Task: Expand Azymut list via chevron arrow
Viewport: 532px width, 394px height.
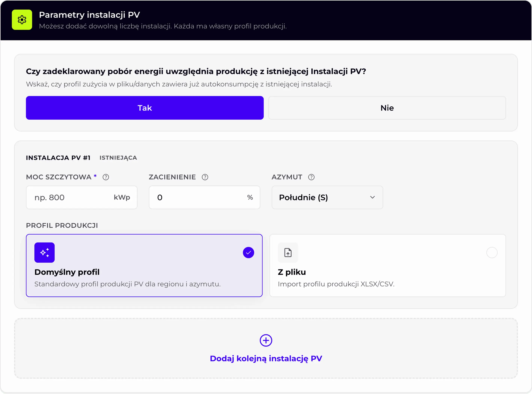Action: [372, 197]
